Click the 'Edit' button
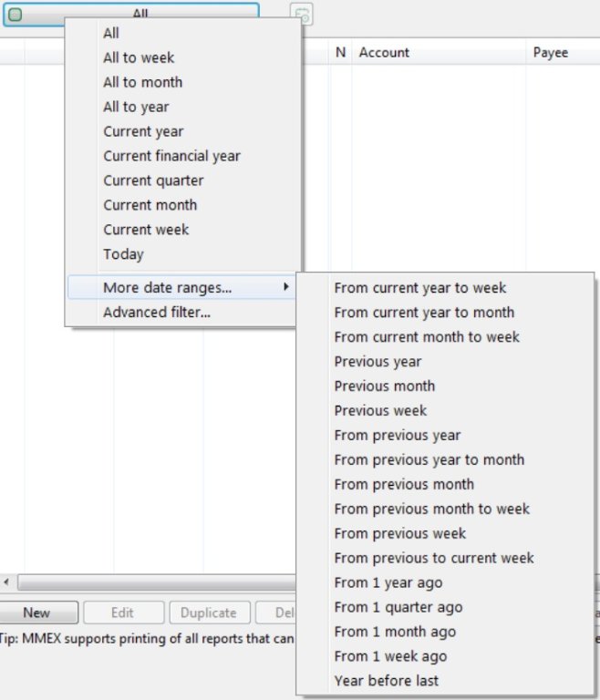 [x=123, y=612]
